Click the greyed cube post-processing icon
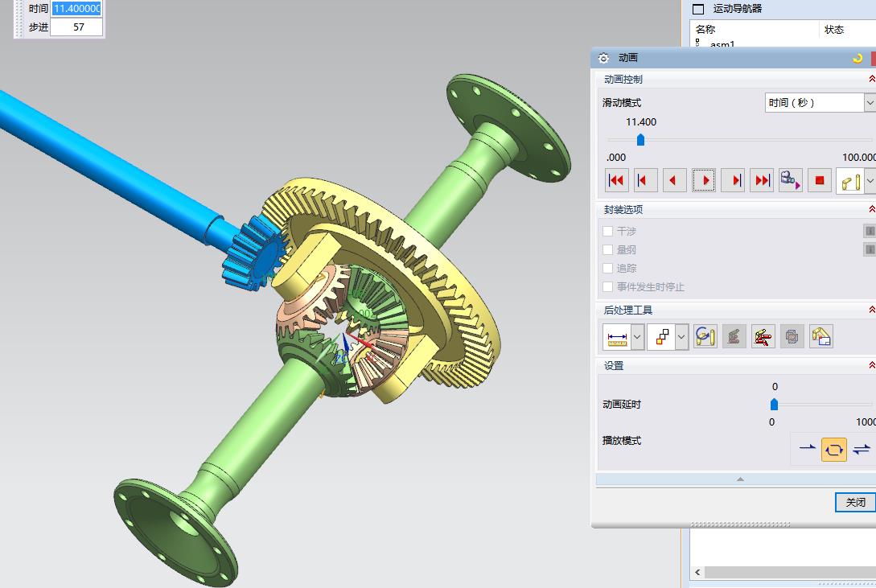The image size is (876, 588). tap(792, 336)
